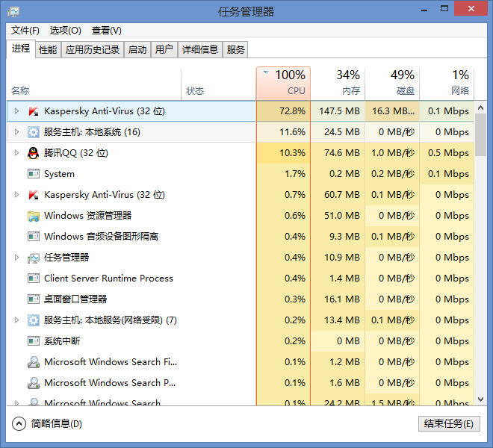
Task: Click the System process icon
Action: (34, 174)
